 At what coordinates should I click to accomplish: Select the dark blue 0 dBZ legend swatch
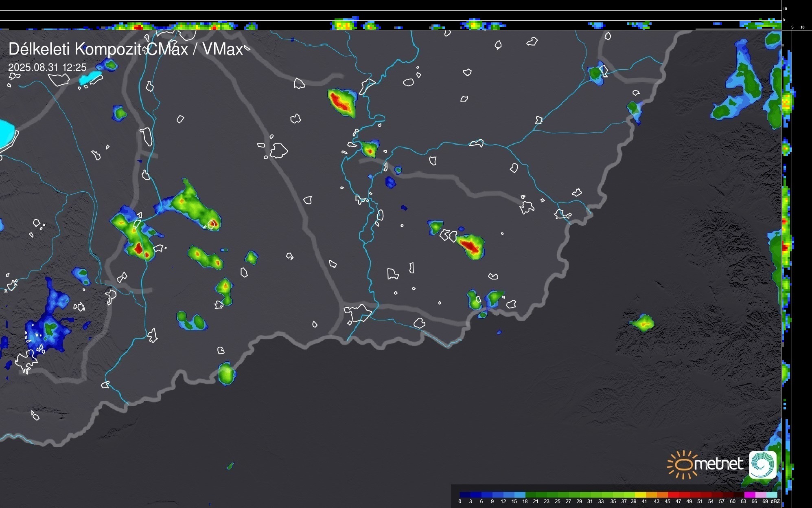point(465,495)
